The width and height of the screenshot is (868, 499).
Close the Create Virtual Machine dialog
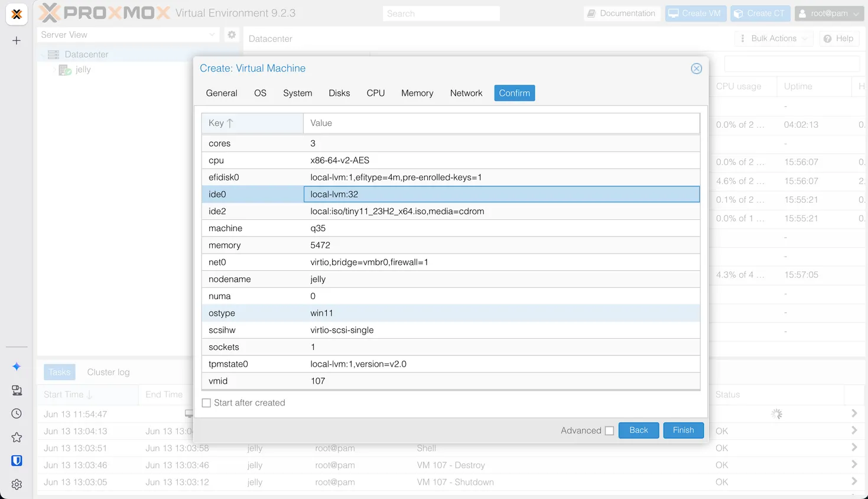696,69
